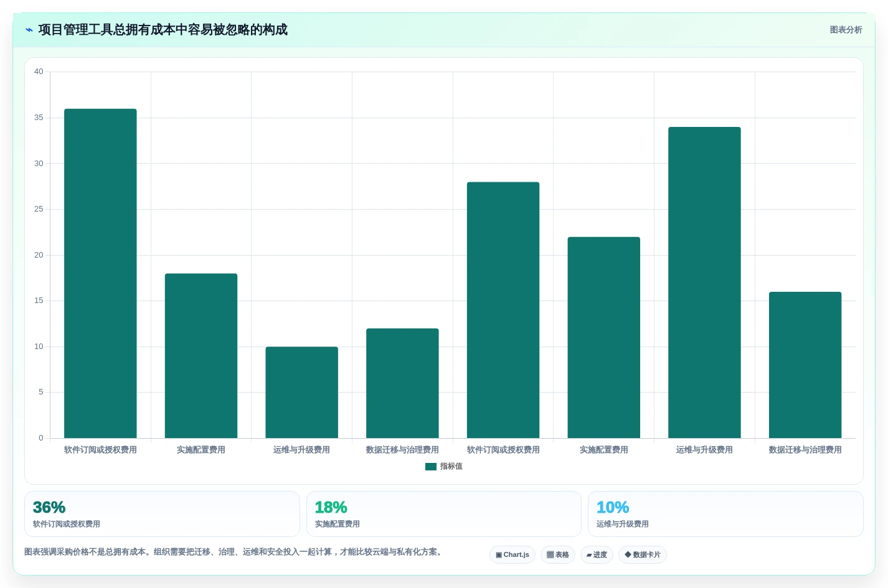888x588 pixels.
Task: Select the 表格 tag chip
Action: tap(558, 555)
